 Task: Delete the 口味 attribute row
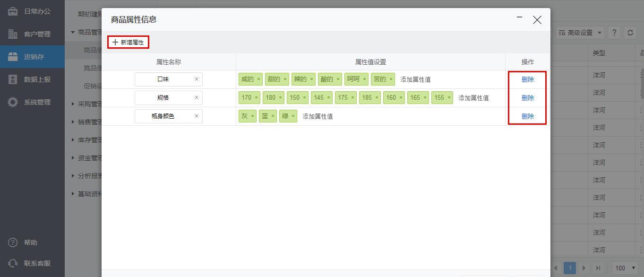point(527,79)
